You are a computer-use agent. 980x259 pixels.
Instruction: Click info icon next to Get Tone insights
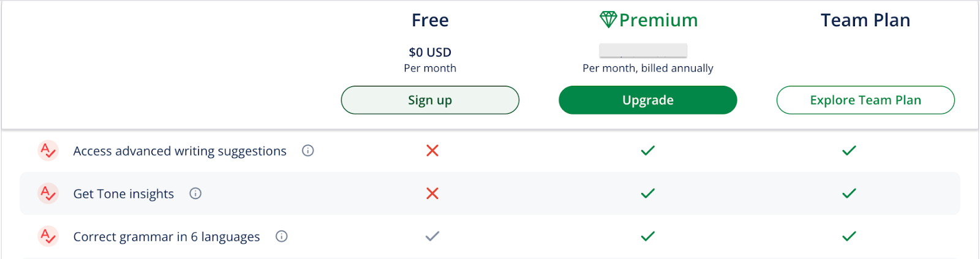195,193
